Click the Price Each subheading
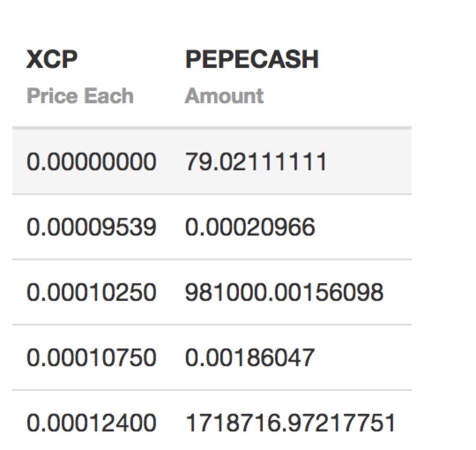 (x=80, y=96)
